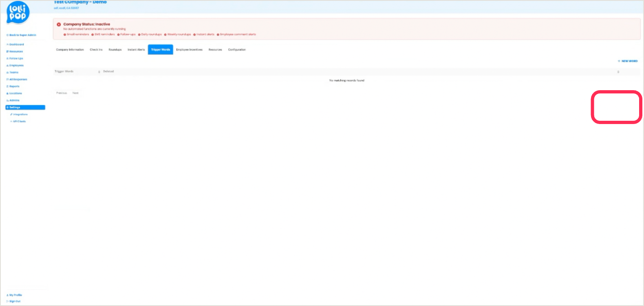
Task: Click the Lollipop logo
Action: pyautogui.click(x=18, y=13)
